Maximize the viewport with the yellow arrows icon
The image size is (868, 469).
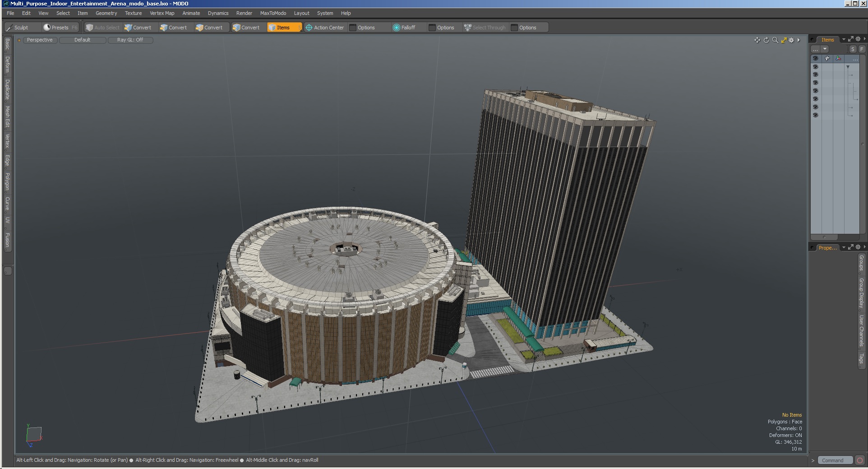click(x=784, y=40)
